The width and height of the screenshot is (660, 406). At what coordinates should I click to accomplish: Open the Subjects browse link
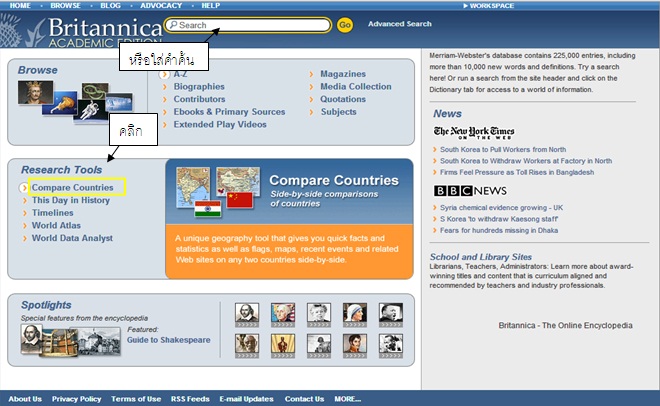pyautogui.click(x=338, y=111)
